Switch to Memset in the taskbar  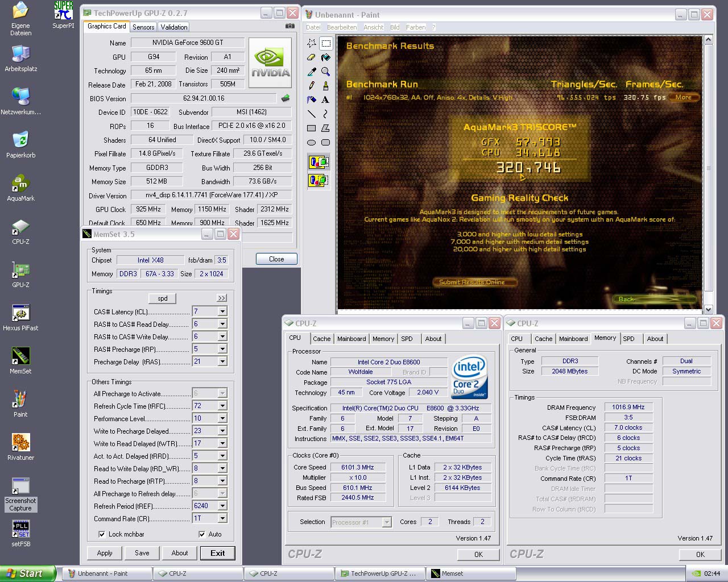tap(471, 573)
